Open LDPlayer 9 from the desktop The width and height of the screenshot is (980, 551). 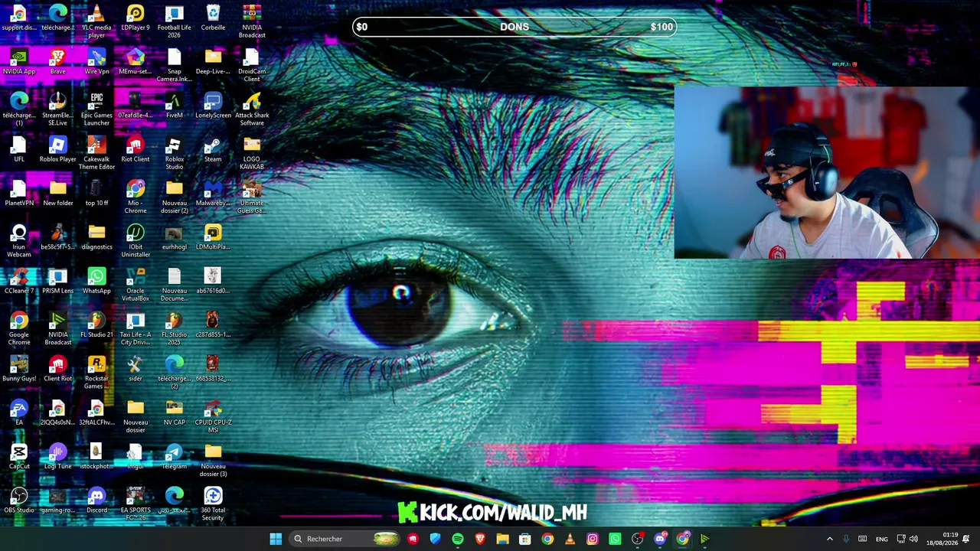(136, 18)
